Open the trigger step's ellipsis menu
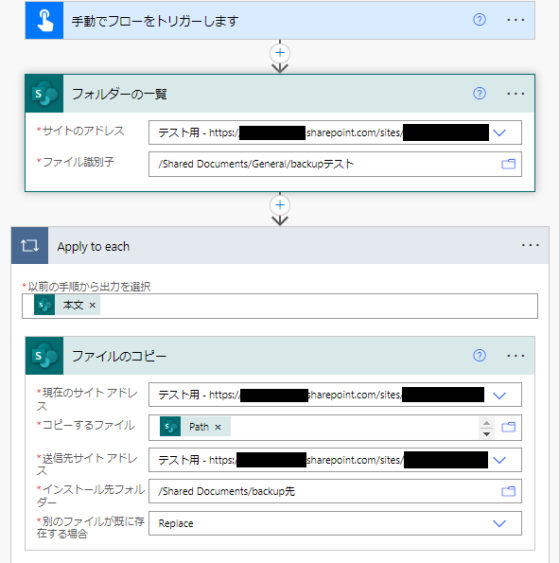559x563 pixels. click(x=516, y=20)
